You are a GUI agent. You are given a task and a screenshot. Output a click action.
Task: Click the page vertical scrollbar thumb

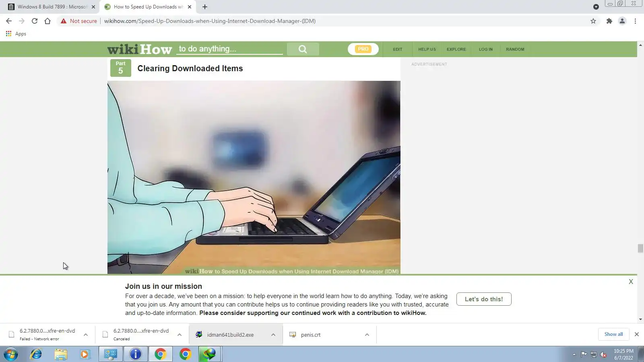pos(640,248)
